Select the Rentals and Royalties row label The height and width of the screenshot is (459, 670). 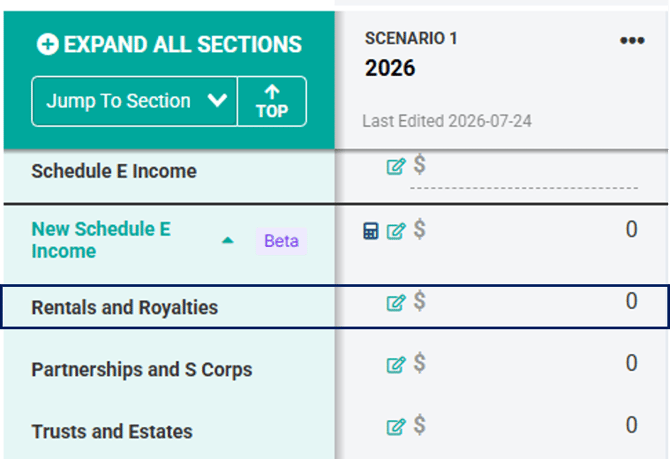(x=125, y=308)
